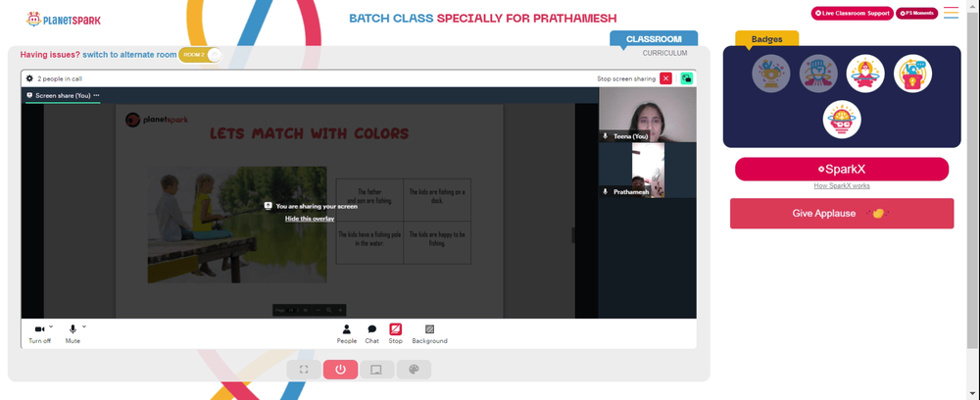Select the second raised-fist badge
The image size is (980, 400).
click(818, 74)
